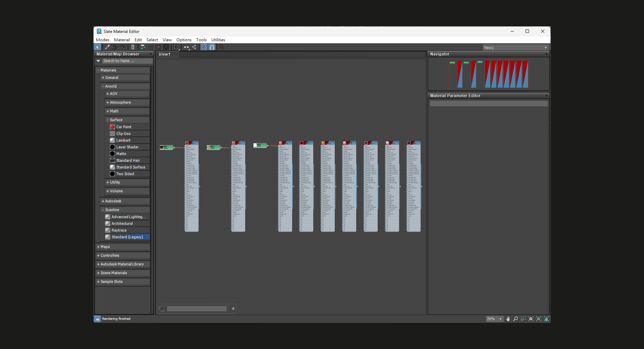This screenshot has width=644, height=349.
Task: Open Material/Map Browser options triangle
Action: coord(98,61)
